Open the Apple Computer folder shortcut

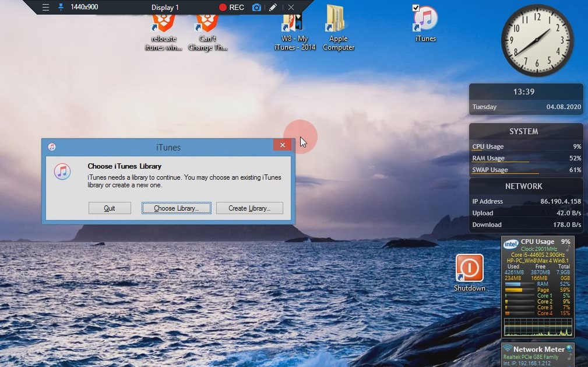click(x=338, y=28)
